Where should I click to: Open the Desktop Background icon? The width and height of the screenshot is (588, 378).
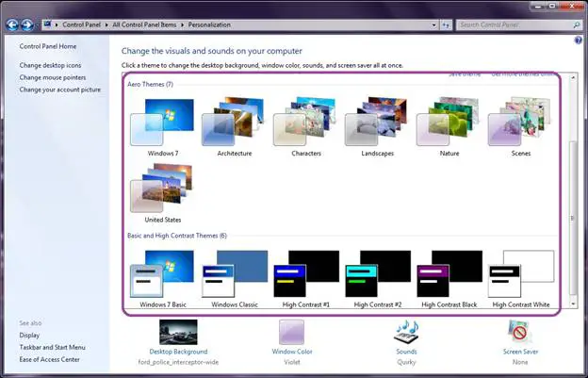[x=178, y=332]
